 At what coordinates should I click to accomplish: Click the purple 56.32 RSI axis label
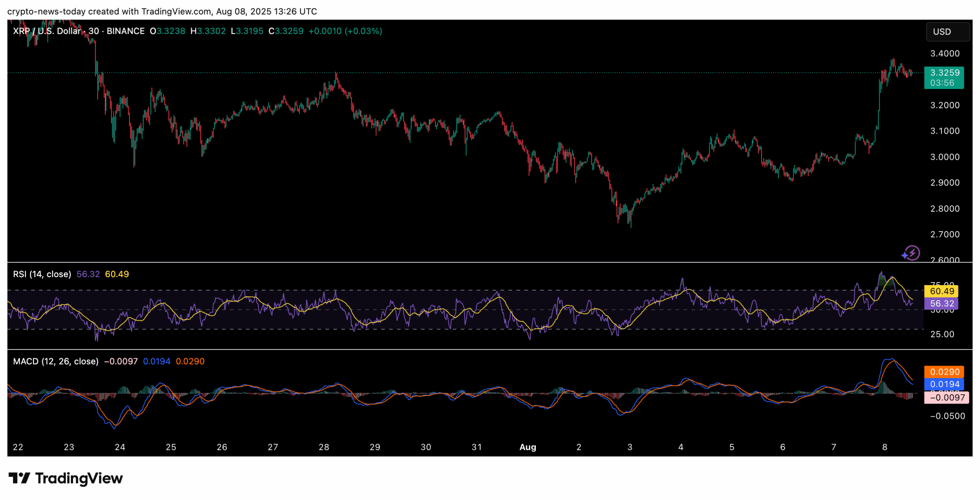click(x=941, y=304)
